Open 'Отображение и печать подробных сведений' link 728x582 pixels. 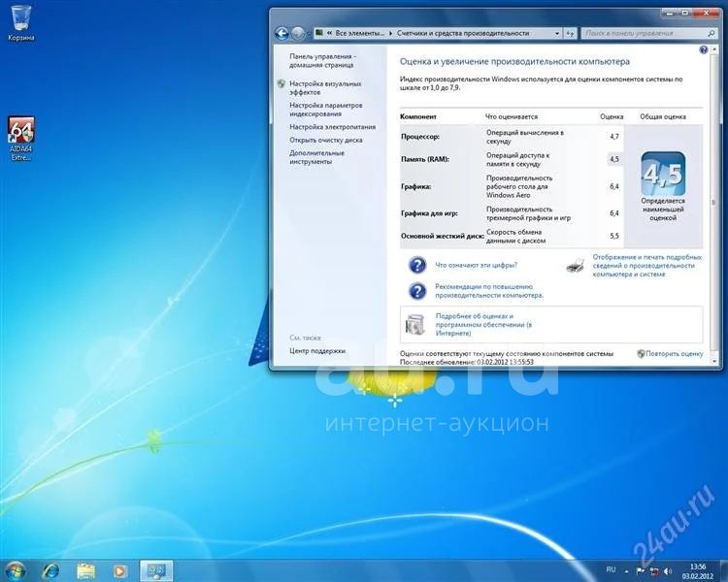tap(647, 266)
